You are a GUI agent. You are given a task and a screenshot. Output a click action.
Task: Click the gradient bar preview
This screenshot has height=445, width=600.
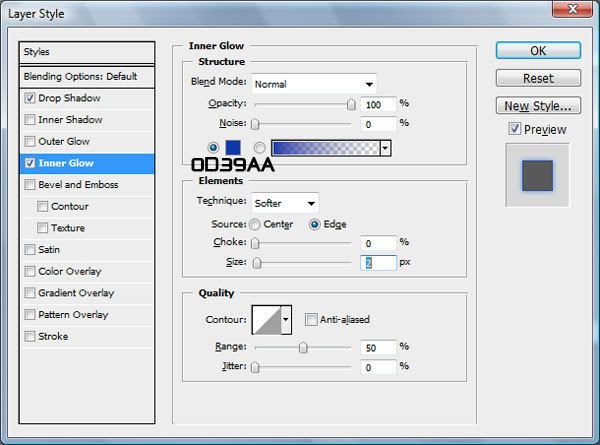click(x=325, y=148)
